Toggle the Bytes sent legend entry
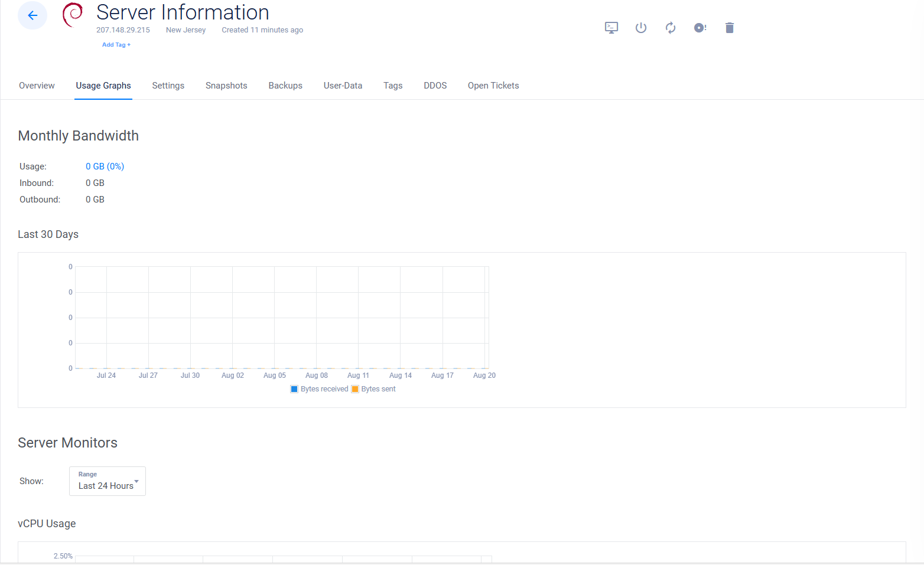924x565 pixels. tap(374, 389)
